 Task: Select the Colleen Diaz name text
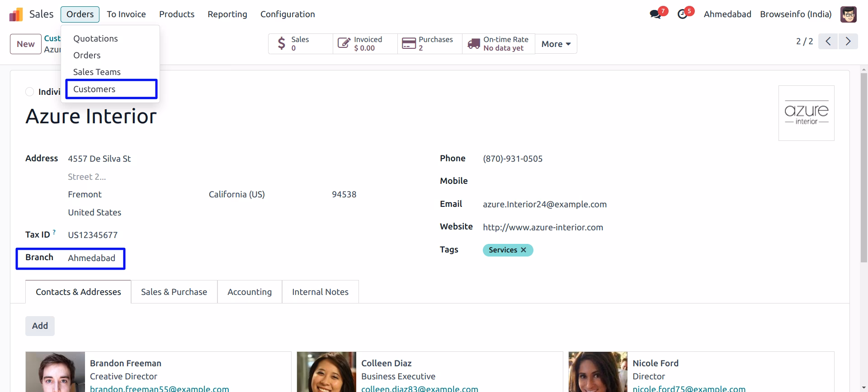point(387,363)
